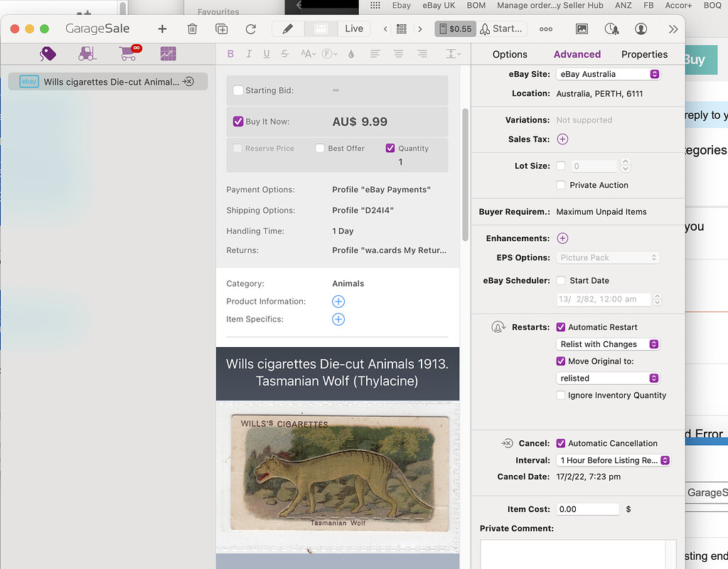
Task: Disable the Automatic Cancellation checkbox
Action: click(561, 443)
